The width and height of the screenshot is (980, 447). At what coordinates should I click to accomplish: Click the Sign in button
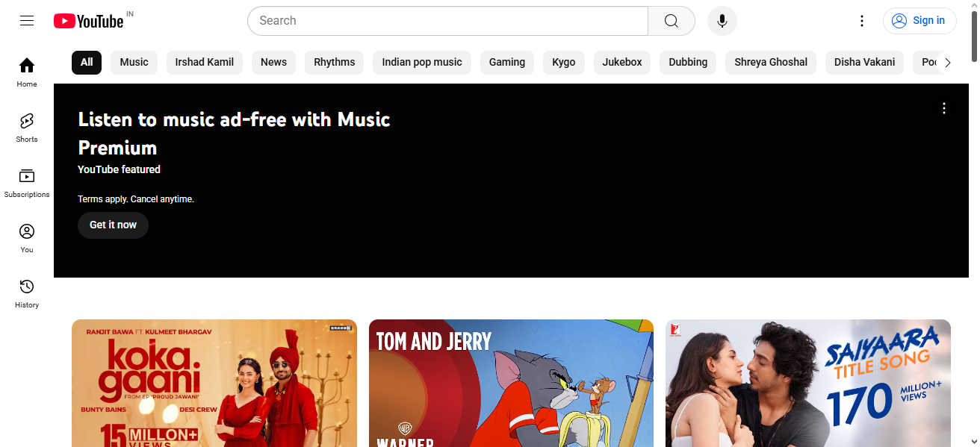[x=919, y=21]
